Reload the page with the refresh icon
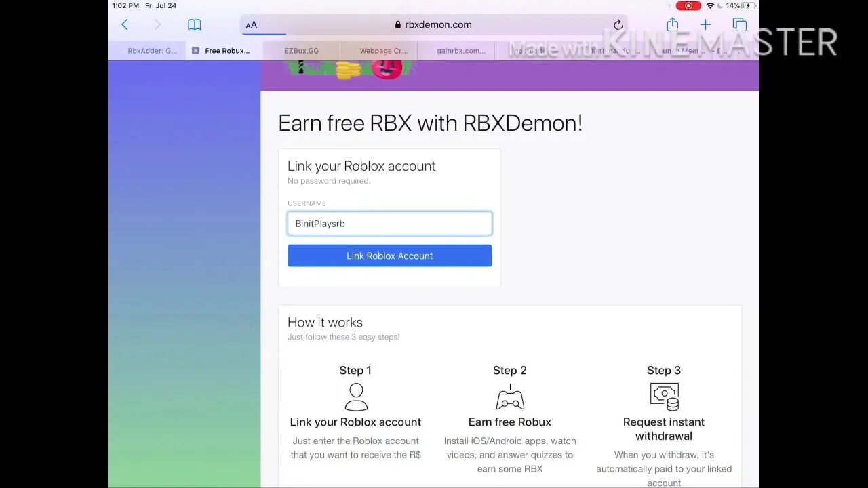Screen dimensions: 868x488 [618, 25]
